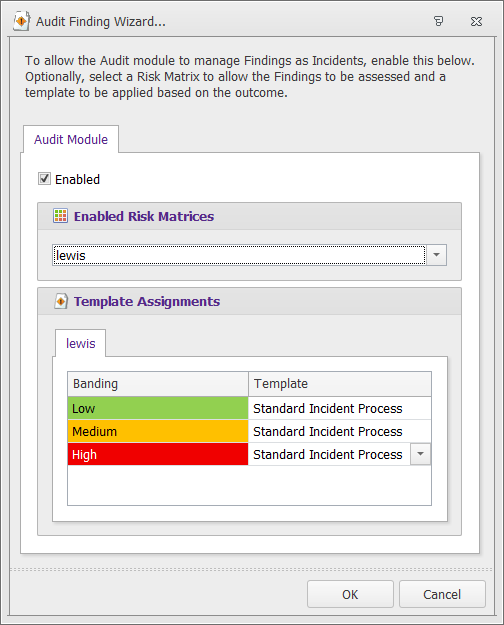Click the Template column header
Viewport: 504px width, 625px height.
click(x=340, y=383)
